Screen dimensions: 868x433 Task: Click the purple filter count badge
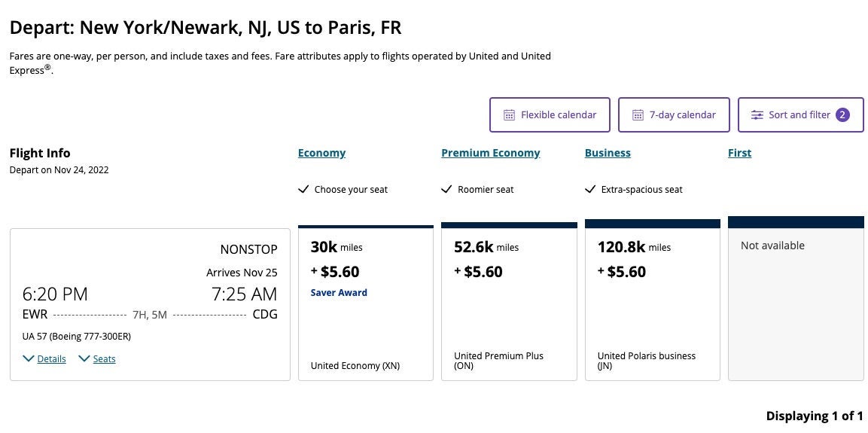[x=842, y=115]
